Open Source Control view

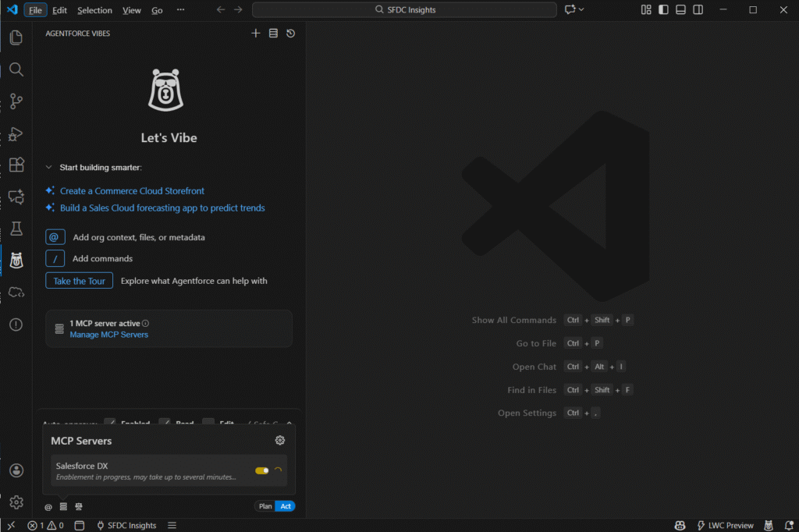(x=16, y=101)
